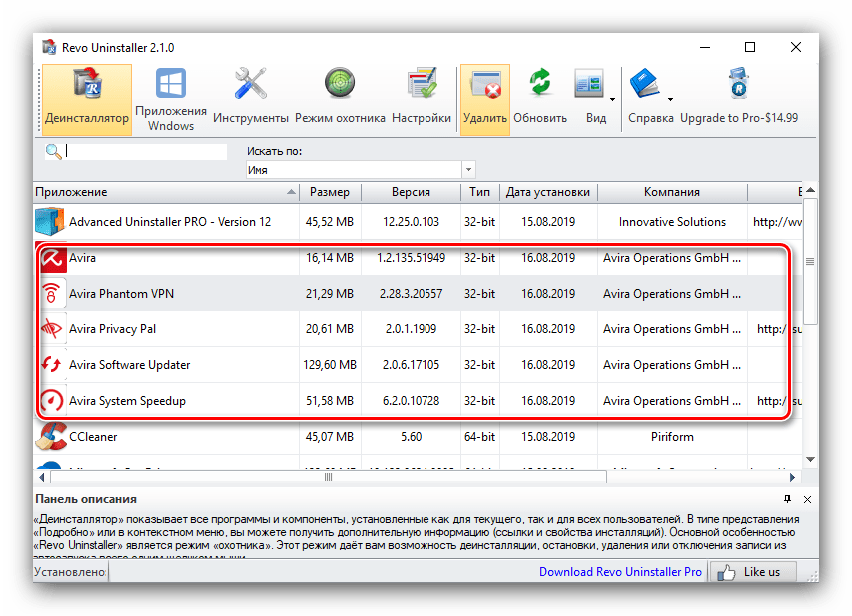Click the Innovative Solutions company cell
The image size is (852, 616).
[672, 222]
